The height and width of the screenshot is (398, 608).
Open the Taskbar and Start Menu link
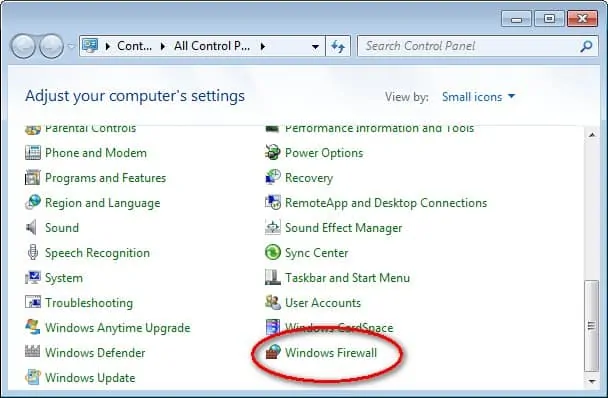[x=347, y=278]
